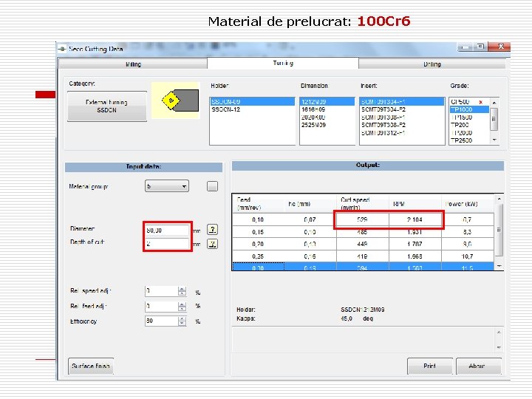Click the Seco Cutting Data title bar icon
Viewport: 532px width, 399px height.
pyautogui.click(x=62, y=49)
